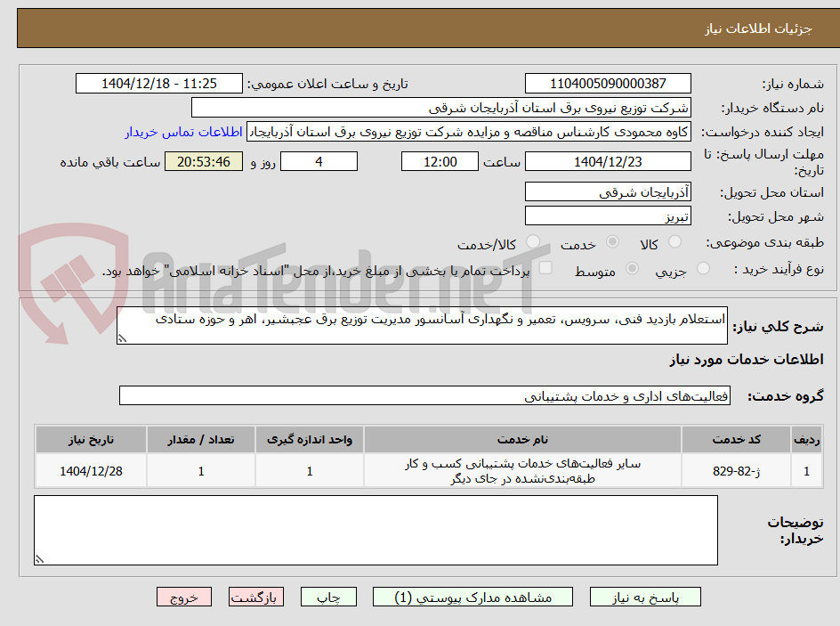Open اطلاعات تماس خریدار link
Image resolution: width=840 pixels, height=626 pixels.
tap(183, 132)
